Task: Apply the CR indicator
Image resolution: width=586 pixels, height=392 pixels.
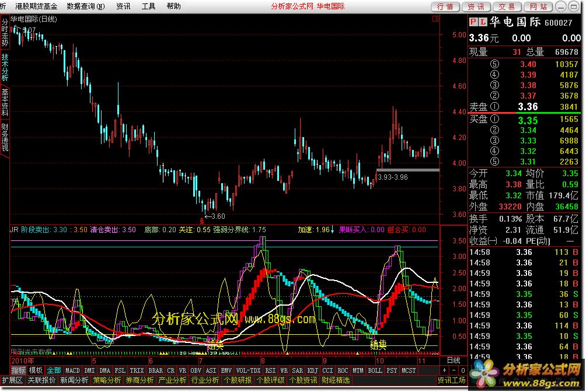Action: [171, 370]
